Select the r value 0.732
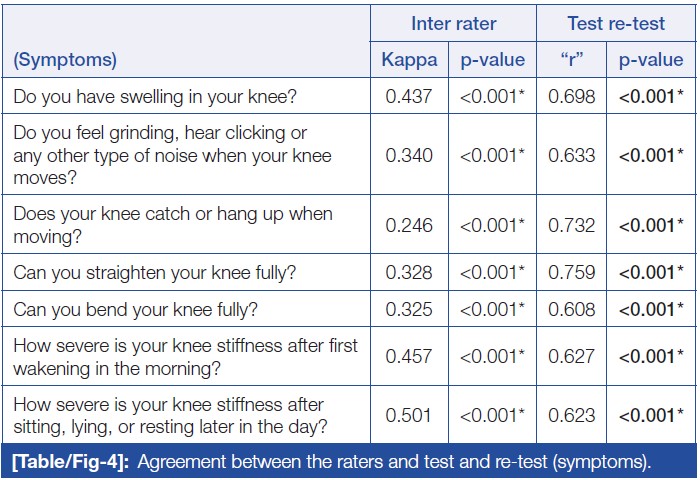700x480 pixels. (x=573, y=225)
